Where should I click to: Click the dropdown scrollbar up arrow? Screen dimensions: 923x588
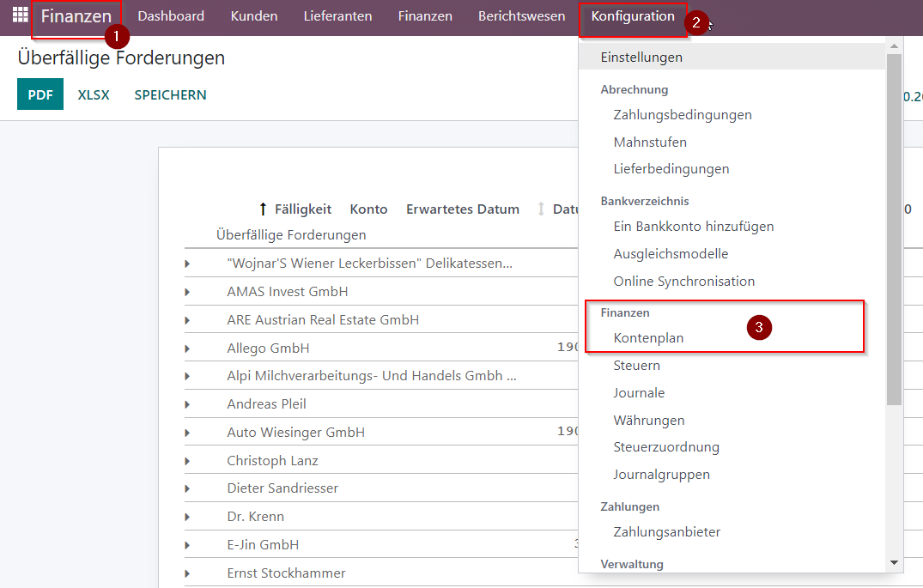894,45
